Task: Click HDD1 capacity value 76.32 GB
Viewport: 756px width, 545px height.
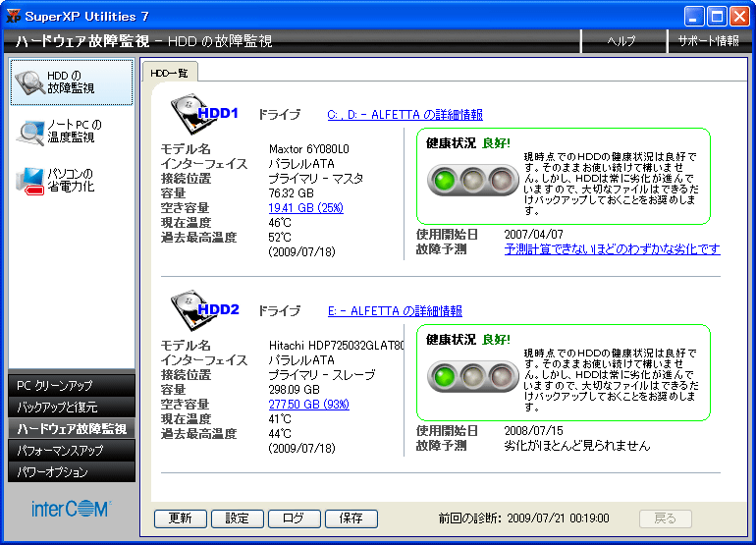Action: pos(292,193)
